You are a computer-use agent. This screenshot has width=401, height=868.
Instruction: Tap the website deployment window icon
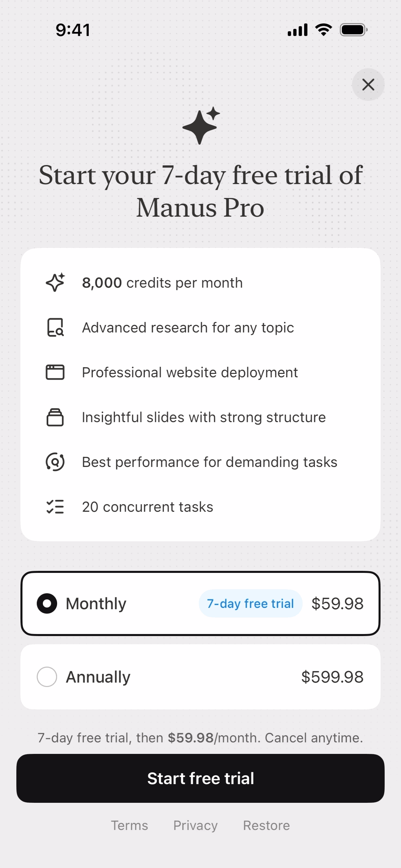point(55,372)
